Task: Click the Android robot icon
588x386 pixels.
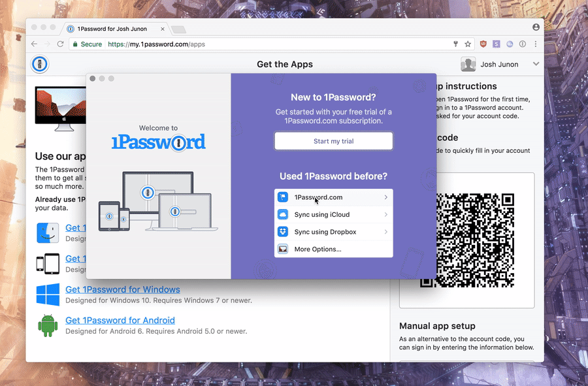Action: click(x=48, y=325)
